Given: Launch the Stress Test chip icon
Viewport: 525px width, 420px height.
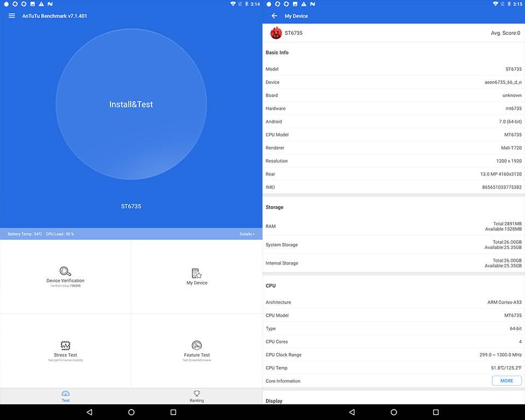Looking at the screenshot, I should pyautogui.click(x=66, y=346).
